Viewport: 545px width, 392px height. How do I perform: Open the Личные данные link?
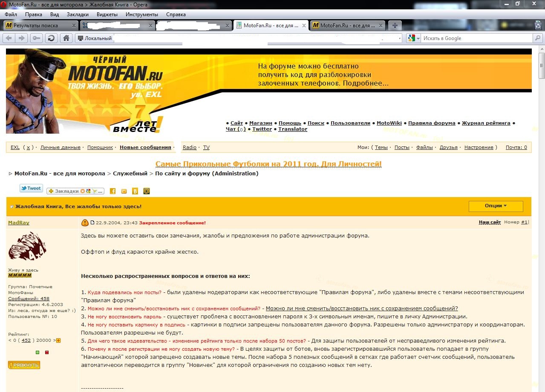click(x=61, y=147)
